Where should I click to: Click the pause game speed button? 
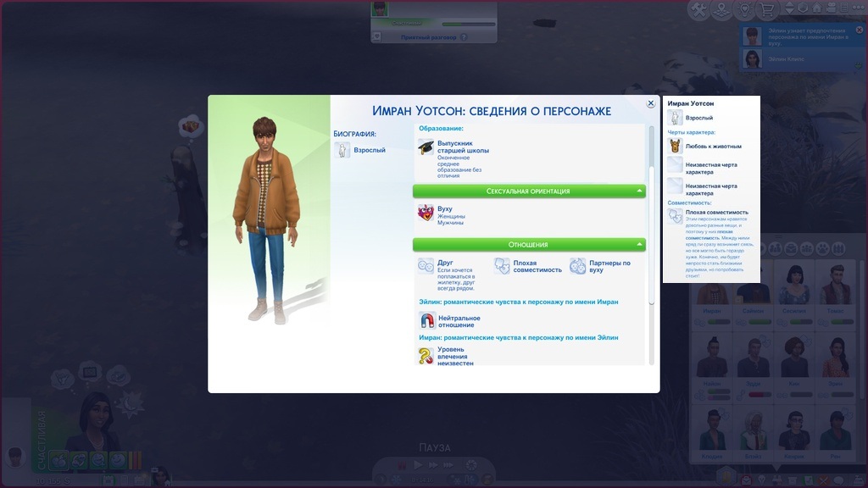tap(402, 465)
